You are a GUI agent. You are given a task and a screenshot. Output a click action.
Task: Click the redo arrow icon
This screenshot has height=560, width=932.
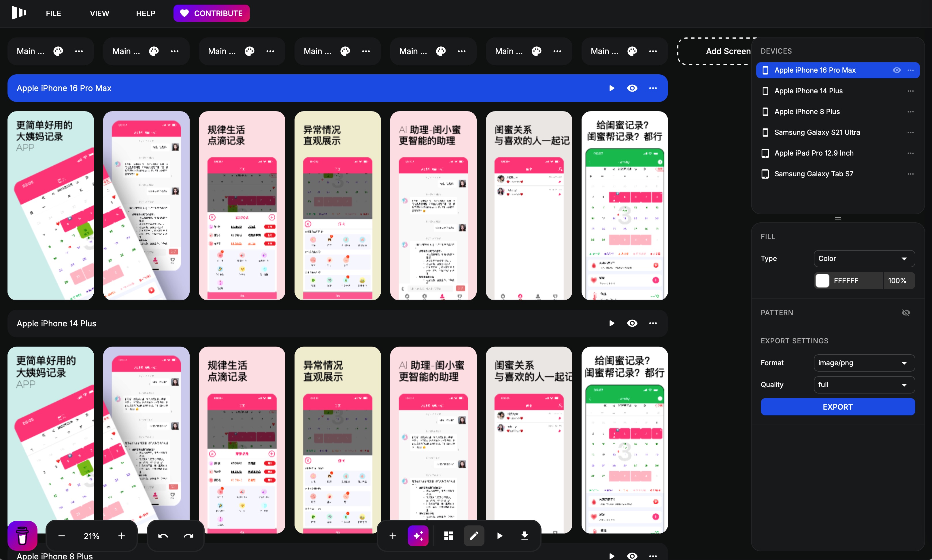pos(188,536)
